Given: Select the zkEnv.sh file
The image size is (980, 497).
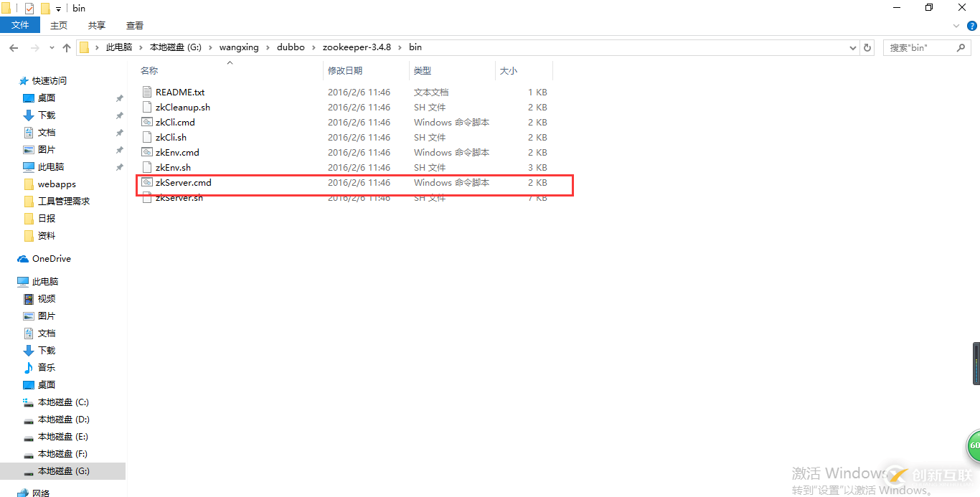Looking at the screenshot, I should 173,168.
